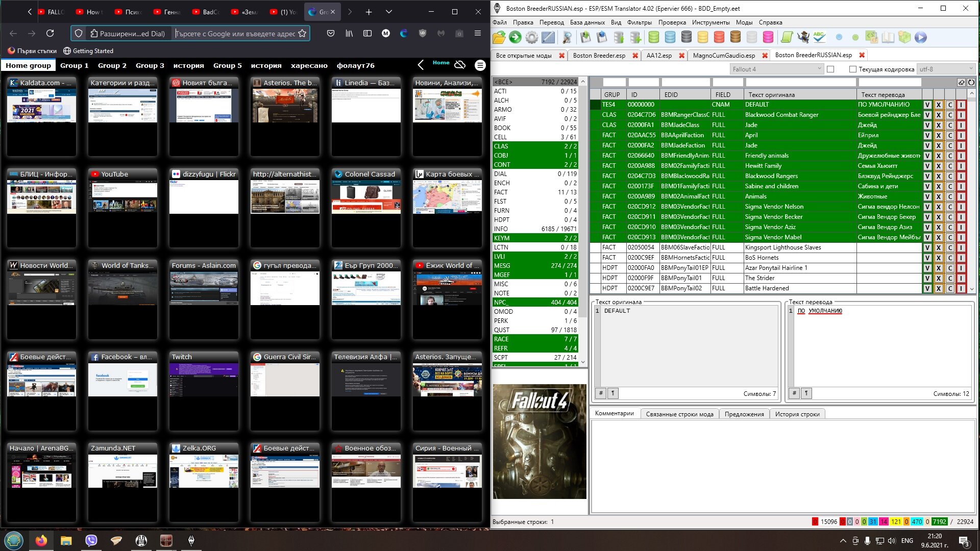Click the green database toolbar icon
Image resolution: width=980 pixels, height=551 pixels.
click(653, 37)
